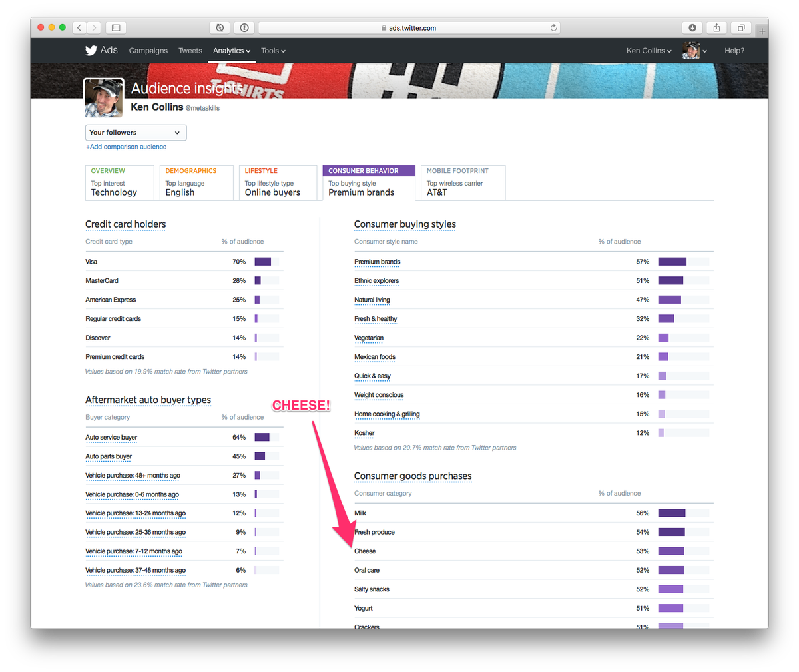Screen dimensions: 799x672
Task: Select the Fresh produce row label
Action: pyautogui.click(x=374, y=532)
